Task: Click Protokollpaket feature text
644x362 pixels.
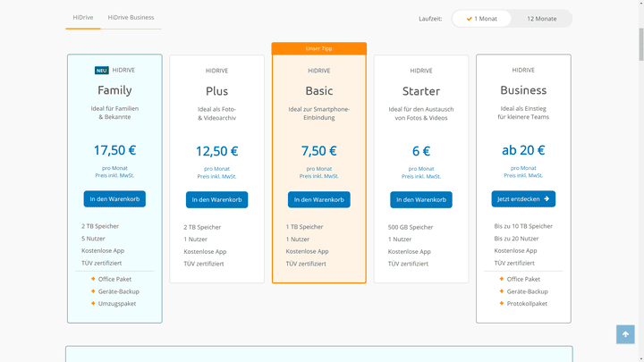Action: pyautogui.click(x=527, y=304)
